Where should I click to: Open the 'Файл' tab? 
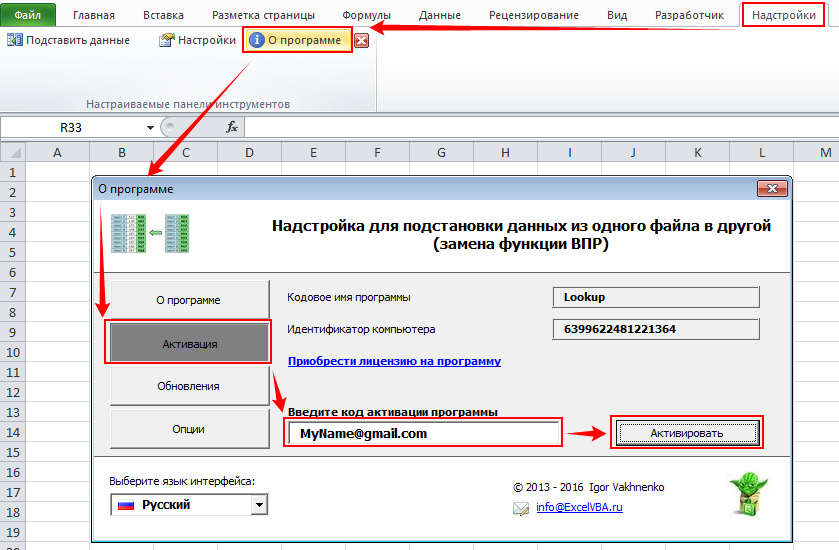28,15
